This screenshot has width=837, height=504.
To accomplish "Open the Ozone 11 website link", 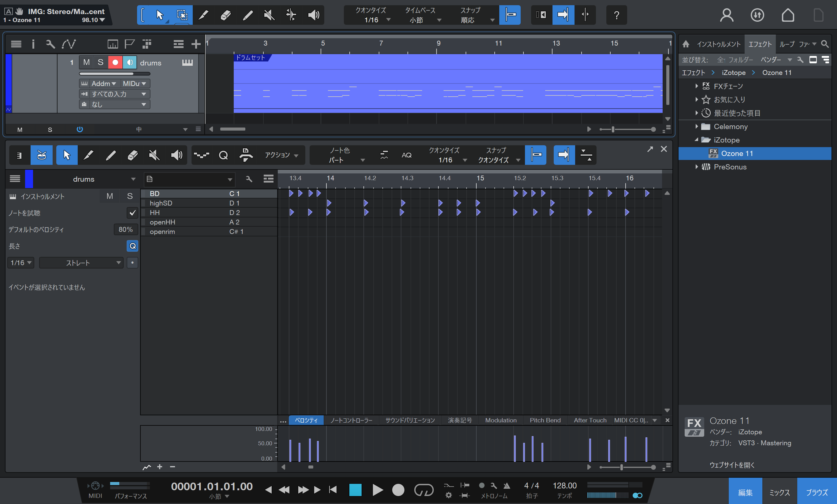I will [x=732, y=465].
